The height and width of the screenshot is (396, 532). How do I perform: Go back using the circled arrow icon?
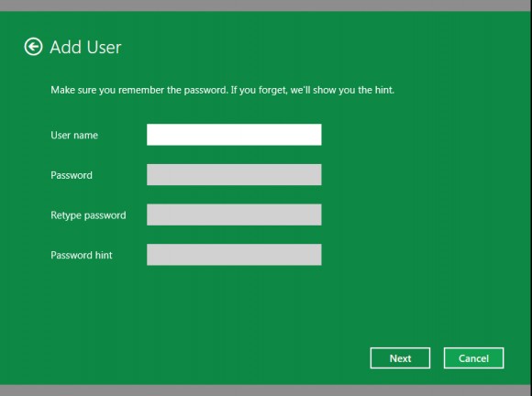tap(33, 47)
